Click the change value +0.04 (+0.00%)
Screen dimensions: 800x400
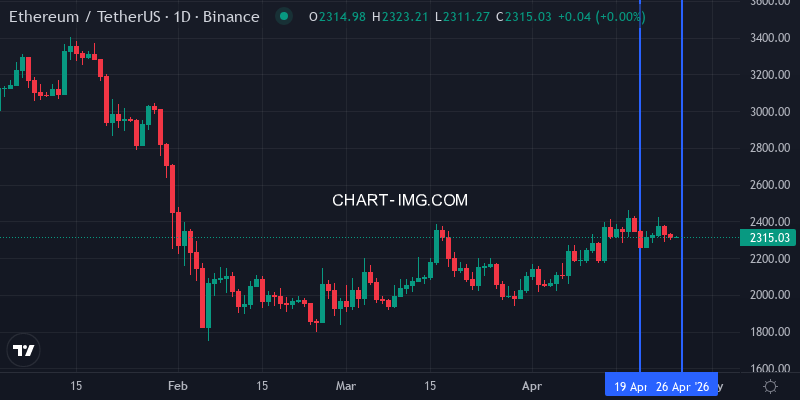click(x=602, y=17)
